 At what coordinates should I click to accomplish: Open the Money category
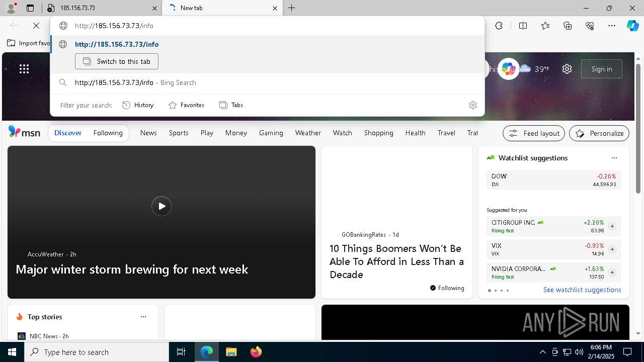click(236, 133)
